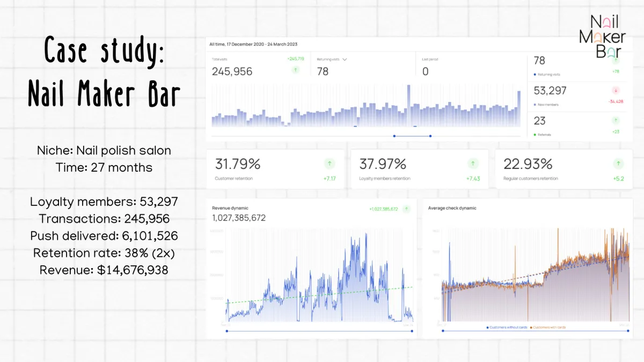The image size is (644, 362).
Task: Click the "Revenue: $14,676,938" line
Action: [x=104, y=270]
